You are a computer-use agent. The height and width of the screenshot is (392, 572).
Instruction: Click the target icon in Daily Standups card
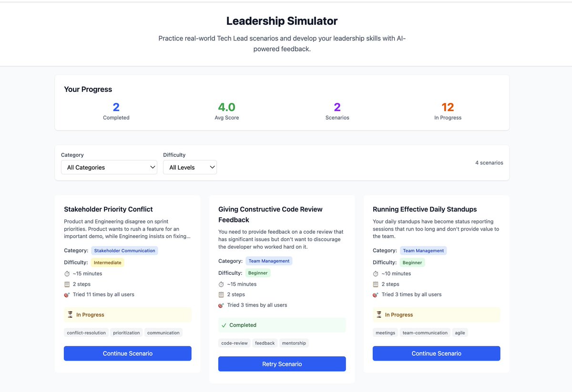(376, 295)
